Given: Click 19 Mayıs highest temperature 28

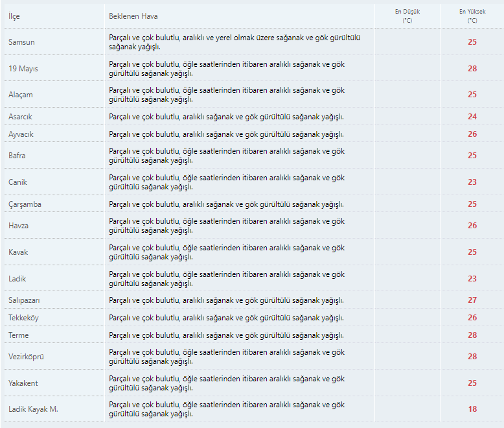Looking at the screenshot, I should 472,69.
